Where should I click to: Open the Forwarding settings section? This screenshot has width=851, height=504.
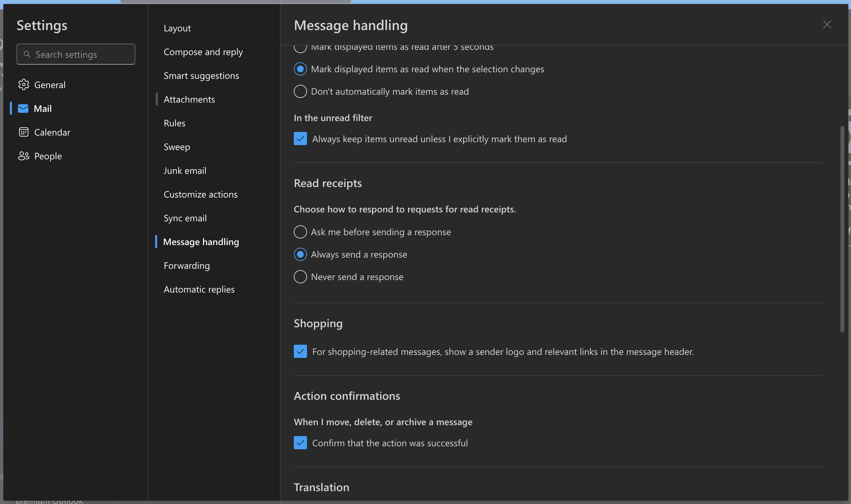point(187,265)
